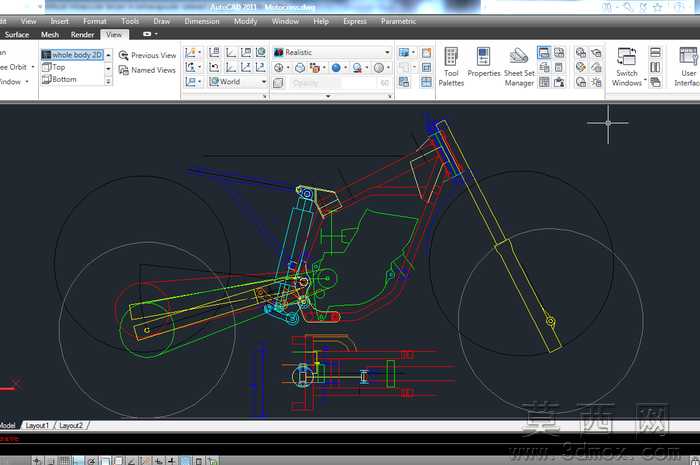
Task: Switch to the Mesh ribbon tab
Action: 50,34
